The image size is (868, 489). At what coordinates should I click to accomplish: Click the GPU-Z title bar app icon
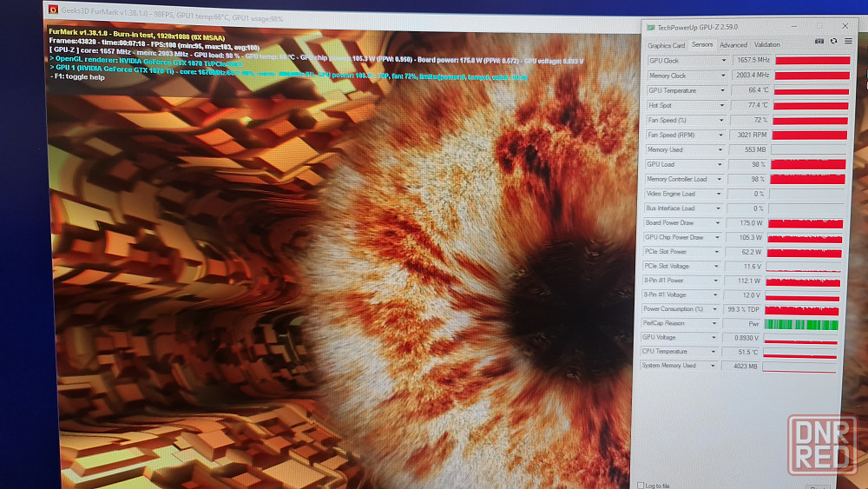651,27
